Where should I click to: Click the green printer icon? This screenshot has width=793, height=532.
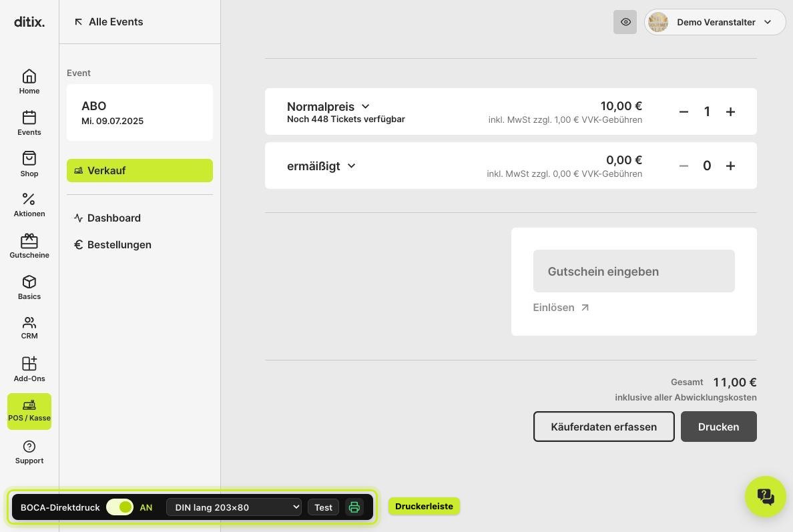(354, 507)
